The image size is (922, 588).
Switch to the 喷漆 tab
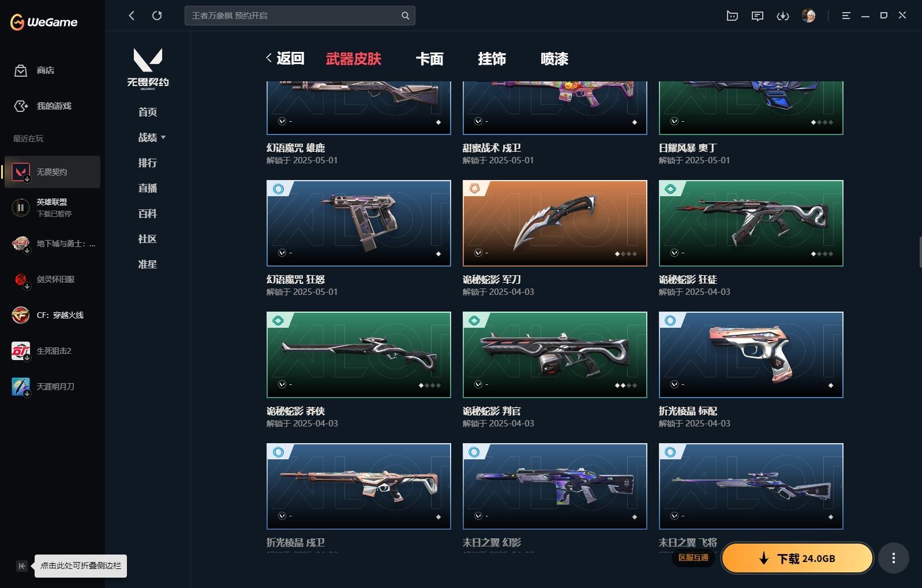pyautogui.click(x=554, y=59)
